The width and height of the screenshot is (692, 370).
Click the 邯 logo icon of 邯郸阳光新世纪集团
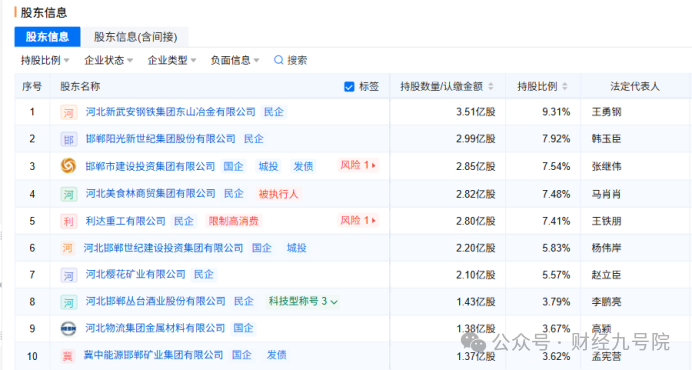(68, 140)
